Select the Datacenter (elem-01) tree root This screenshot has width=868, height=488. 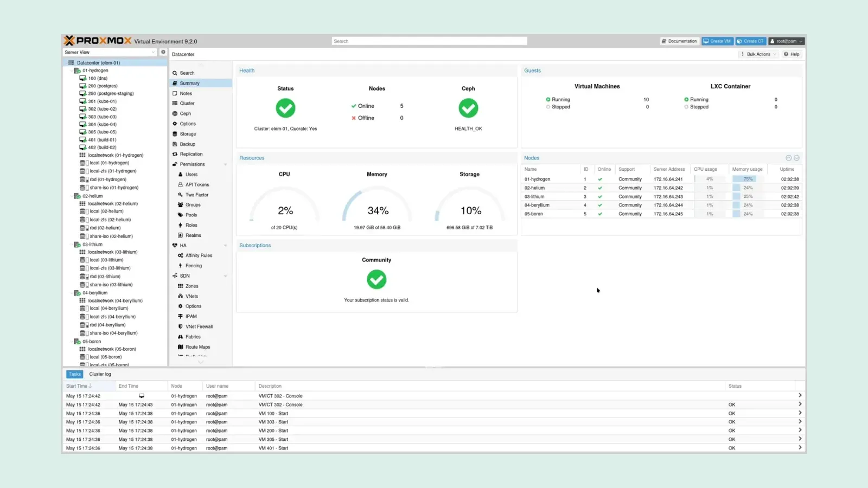click(115, 63)
